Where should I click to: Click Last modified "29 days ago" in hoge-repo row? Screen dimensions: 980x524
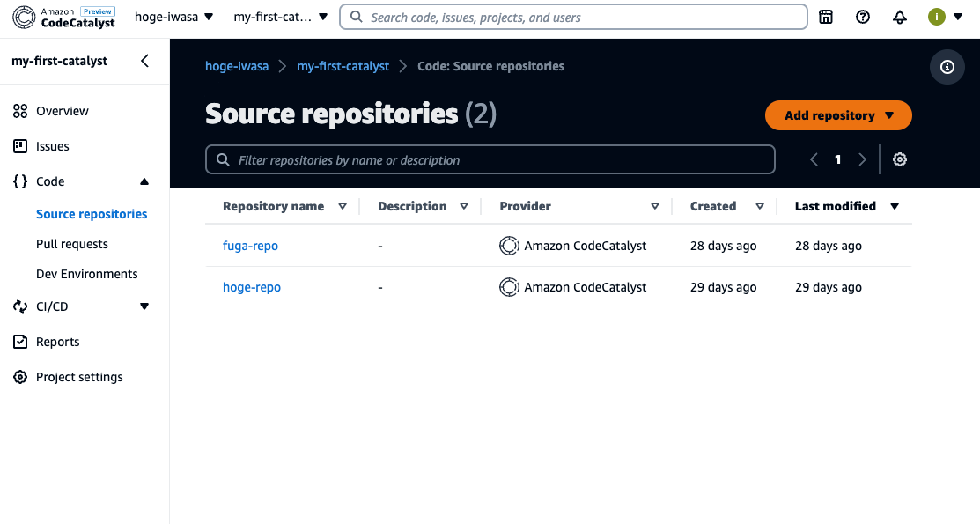click(829, 287)
